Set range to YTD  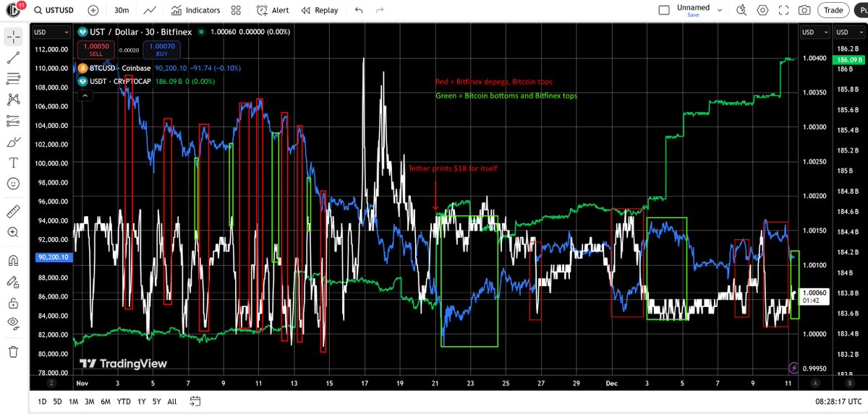124,401
